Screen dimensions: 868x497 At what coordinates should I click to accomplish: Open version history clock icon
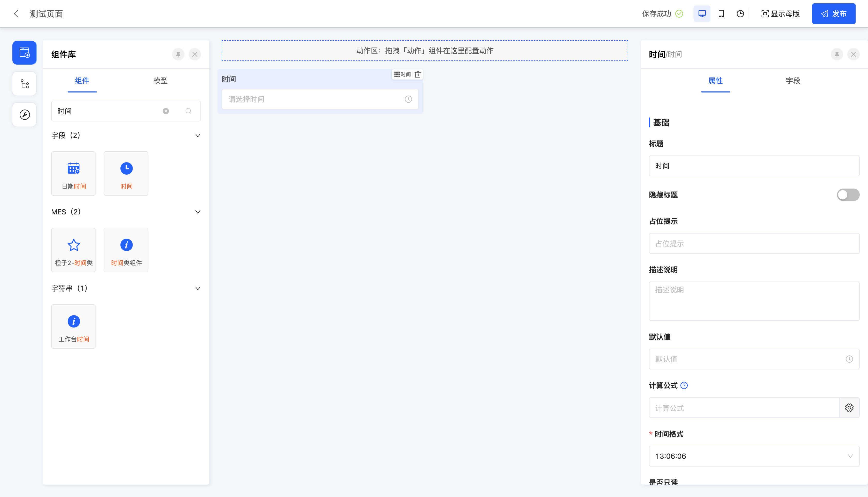(740, 14)
